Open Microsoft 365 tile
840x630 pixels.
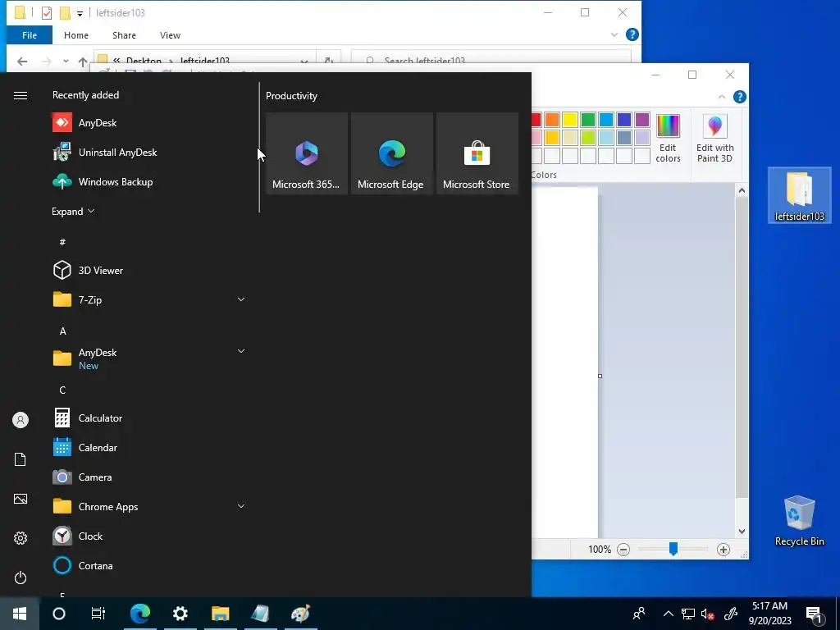pyautogui.click(x=307, y=153)
